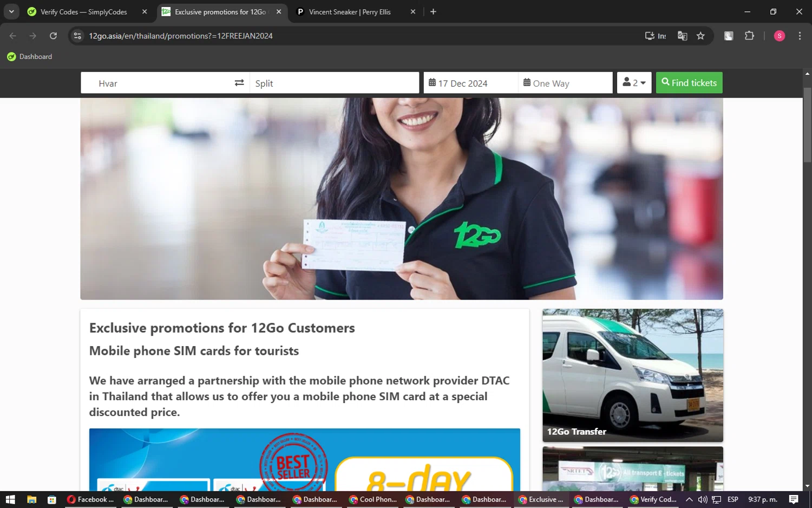Open a new browser tab
Viewport: 812px width, 508px height.
click(433, 12)
